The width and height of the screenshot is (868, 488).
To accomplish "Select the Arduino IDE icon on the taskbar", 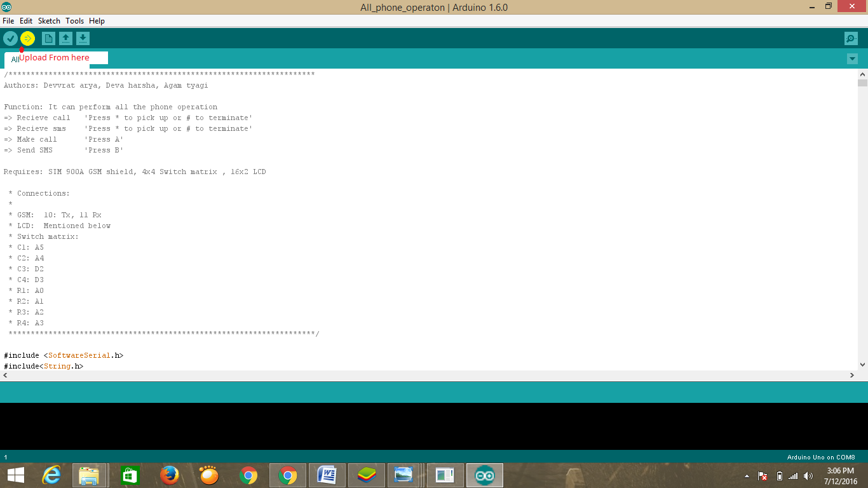I will (484, 475).
